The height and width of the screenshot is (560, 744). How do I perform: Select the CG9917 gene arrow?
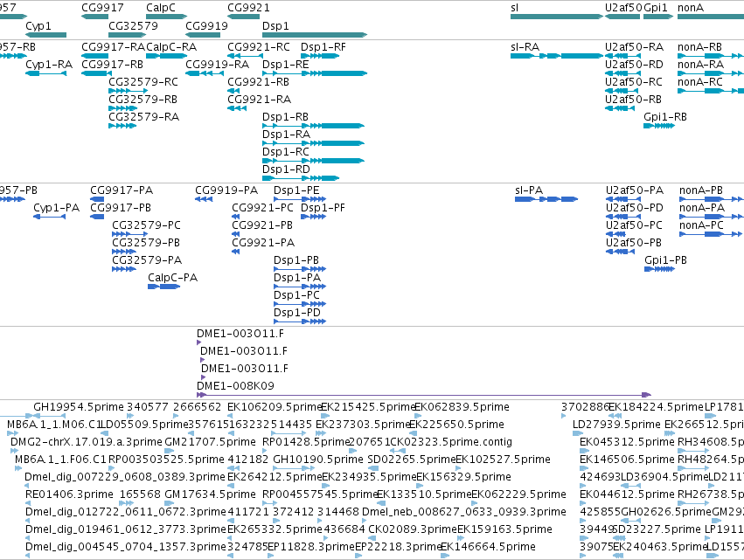95,17
